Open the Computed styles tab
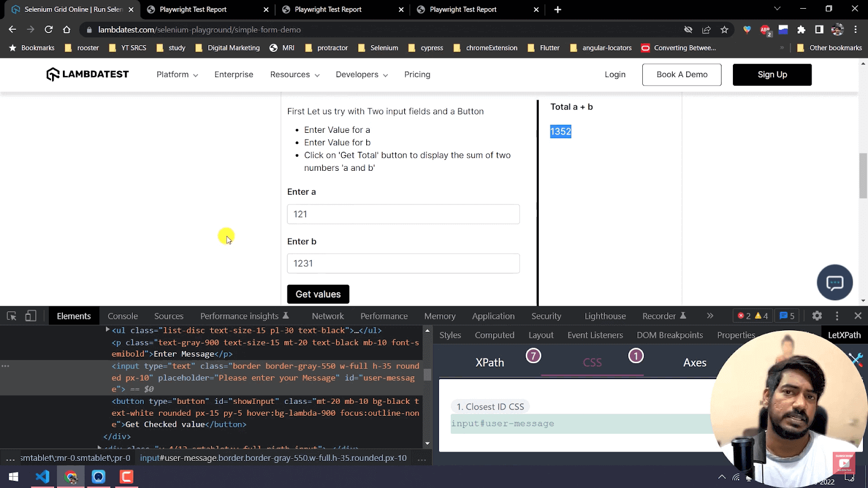This screenshot has height=488, width=868. click(494, 335)
